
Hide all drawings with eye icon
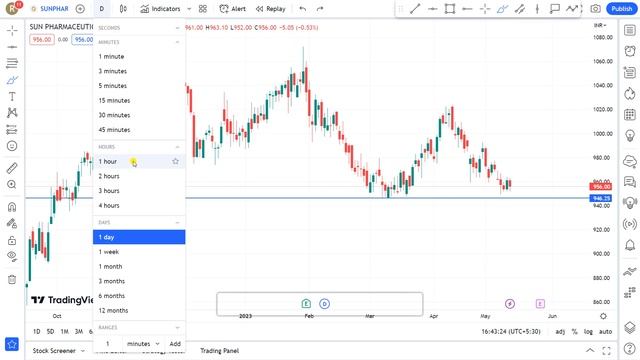coord(12,256)
